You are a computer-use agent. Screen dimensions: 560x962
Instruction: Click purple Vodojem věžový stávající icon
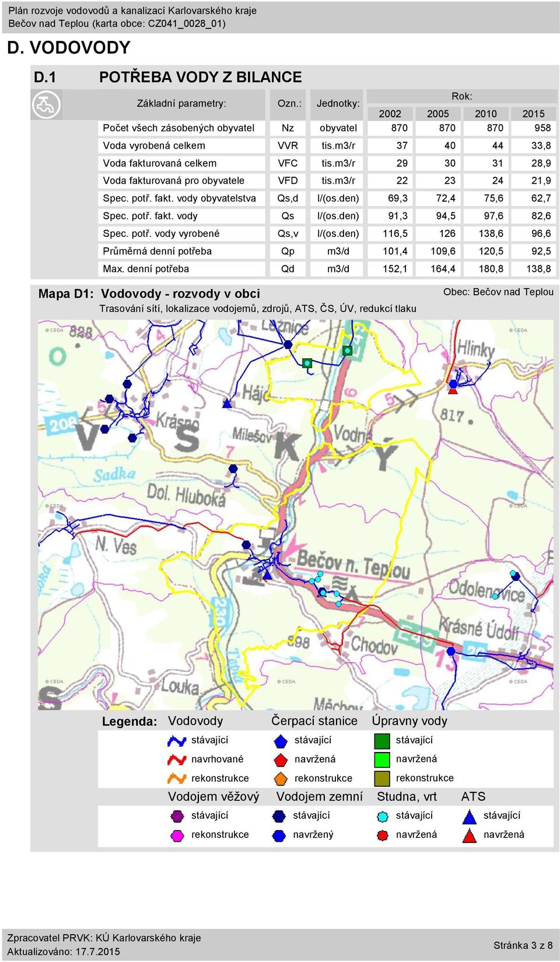pos(177,816)
